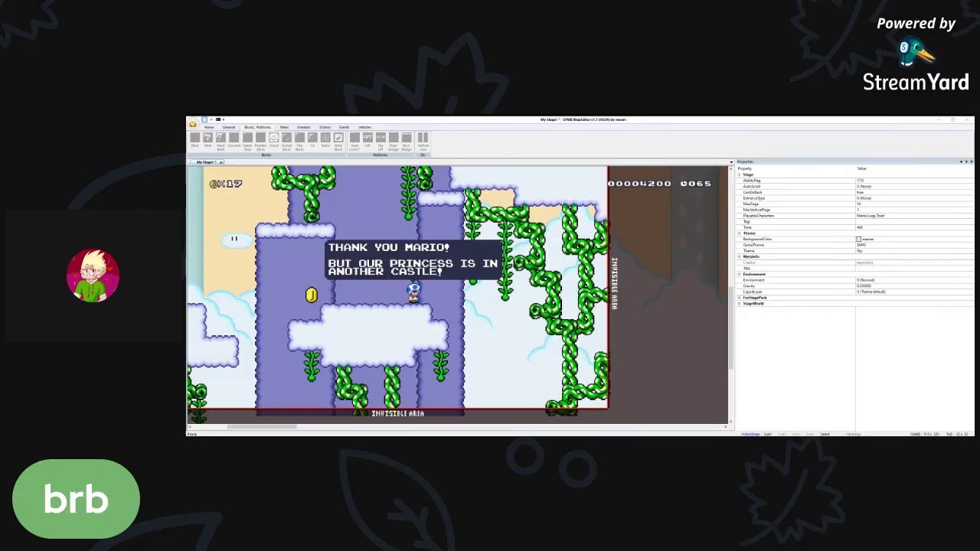Select the Lift platform tool

click(x=367, y=141)
